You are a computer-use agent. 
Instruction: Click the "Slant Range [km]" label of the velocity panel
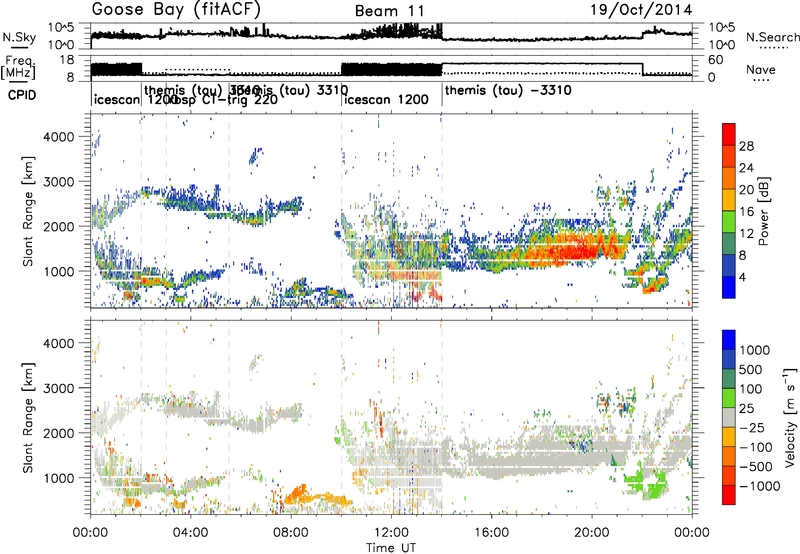[28, 418]
